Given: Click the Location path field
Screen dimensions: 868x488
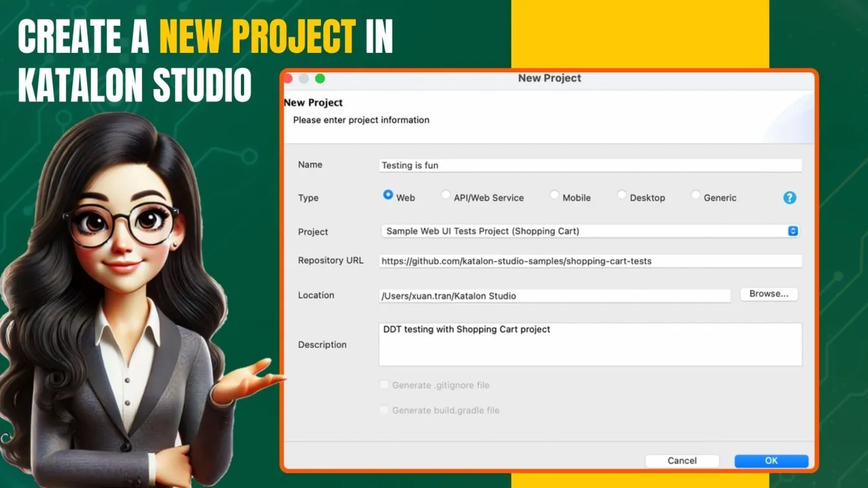Looking at the screenshot, I should click(555, 296).
